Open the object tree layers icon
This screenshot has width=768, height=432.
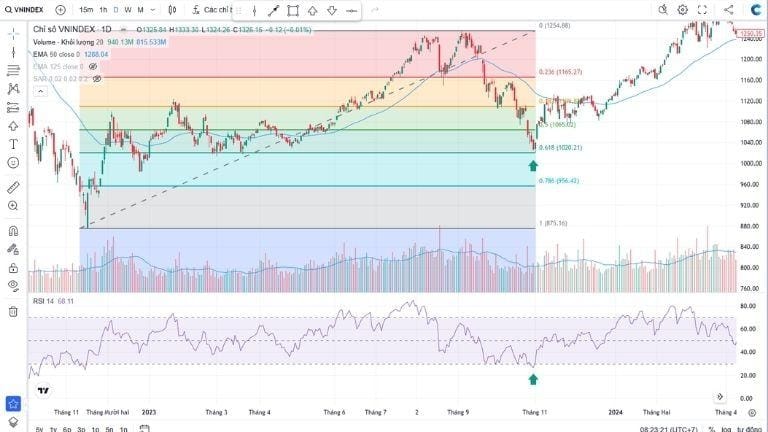click(13, 423)
